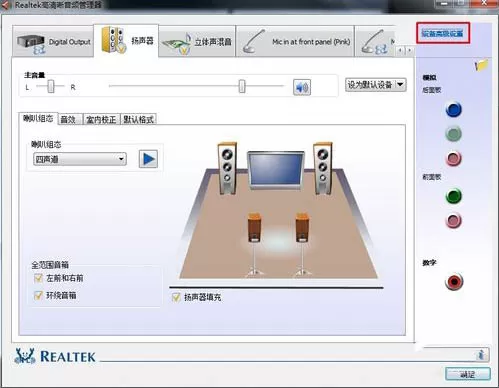Select the green front panel jack
499x388 pixels.
tap(453, 196)
